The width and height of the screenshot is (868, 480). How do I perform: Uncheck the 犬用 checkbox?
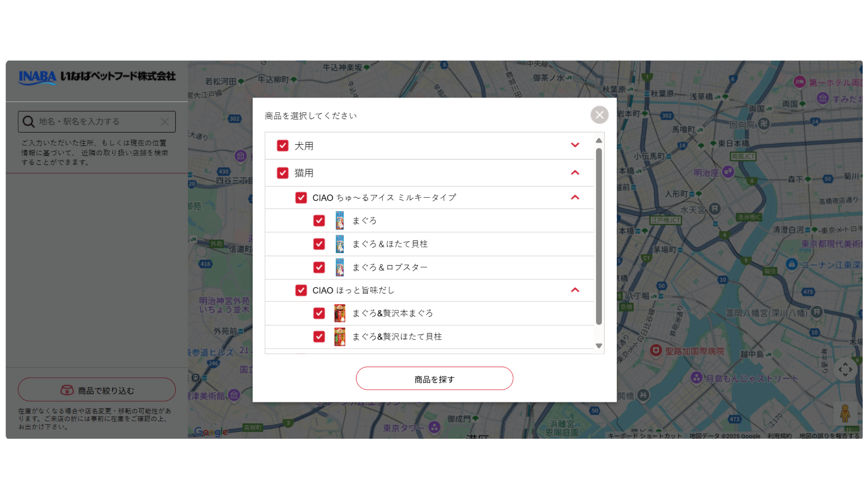pos(282,146)
